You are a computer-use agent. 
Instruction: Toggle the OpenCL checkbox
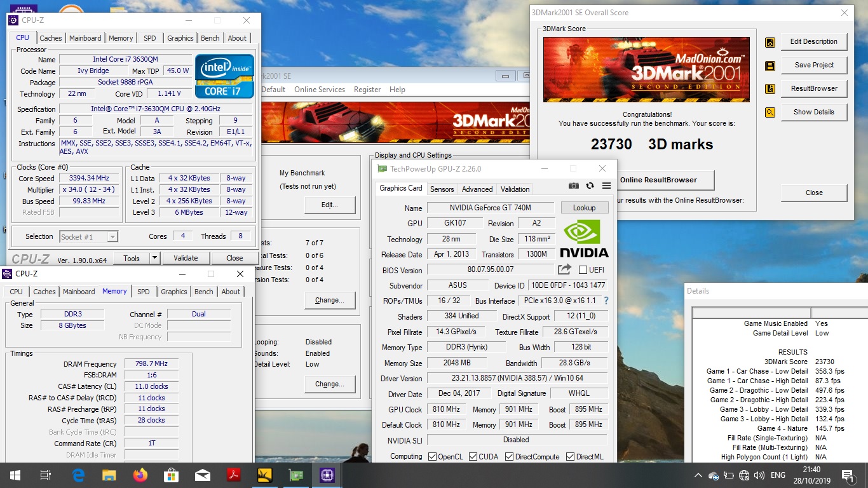(432, 456)
